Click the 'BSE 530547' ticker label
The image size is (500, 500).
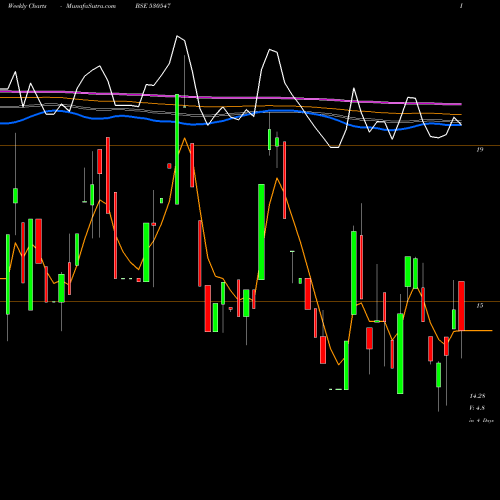[153, 6]
